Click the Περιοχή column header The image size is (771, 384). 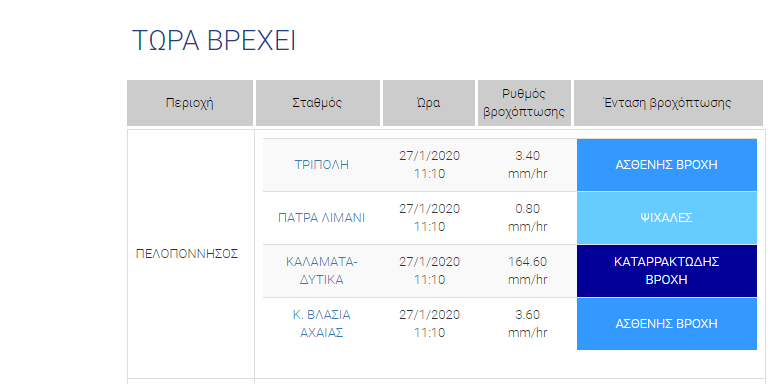pos(190,103)
